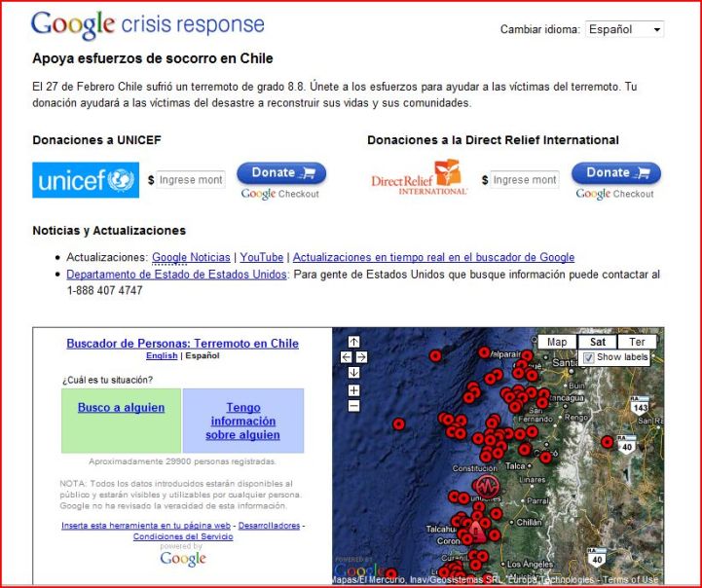Image resolution: width=702 pixels, height=588 pixels.
Task: Pan the map down with the arrow
Action: tap(353, 373)
